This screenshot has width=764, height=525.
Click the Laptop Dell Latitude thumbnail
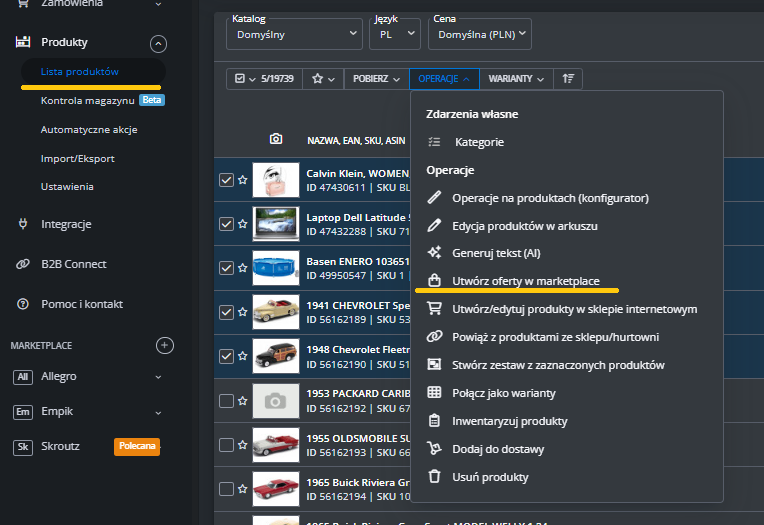[276, 224]
